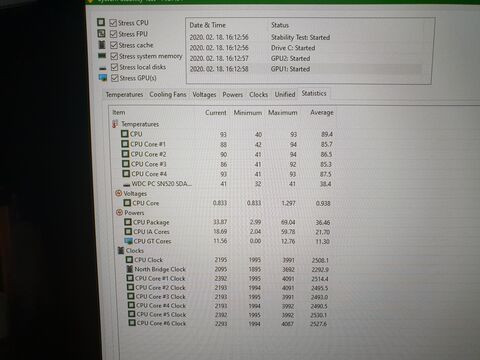Select the Stability Test: Started log entry

point(305,37)
